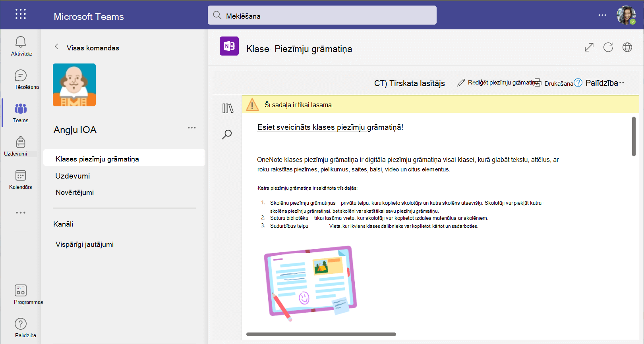644x344 pixels.
Task: Search the notebook with magnifier icon
Action: coord(227,135)
